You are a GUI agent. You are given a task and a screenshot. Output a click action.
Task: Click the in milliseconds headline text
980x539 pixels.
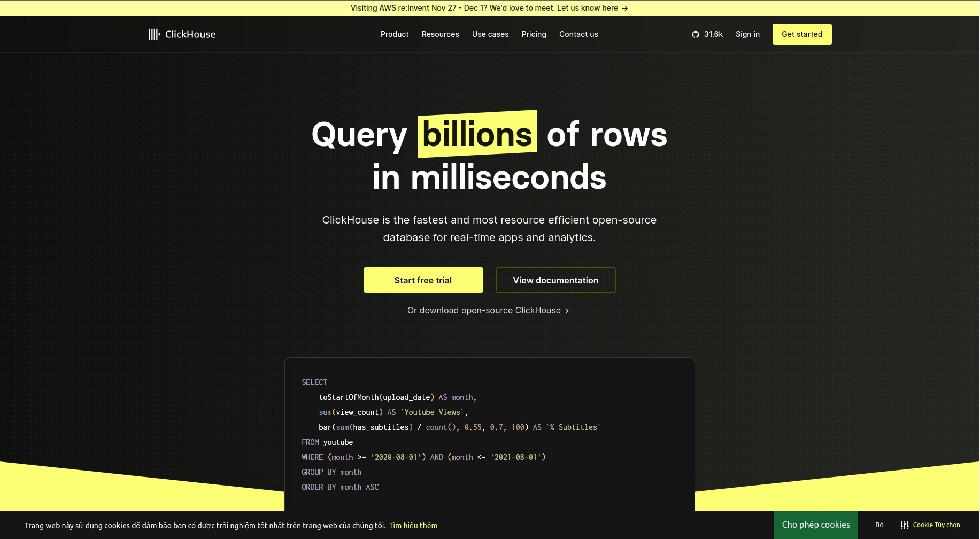pos(490,177)
